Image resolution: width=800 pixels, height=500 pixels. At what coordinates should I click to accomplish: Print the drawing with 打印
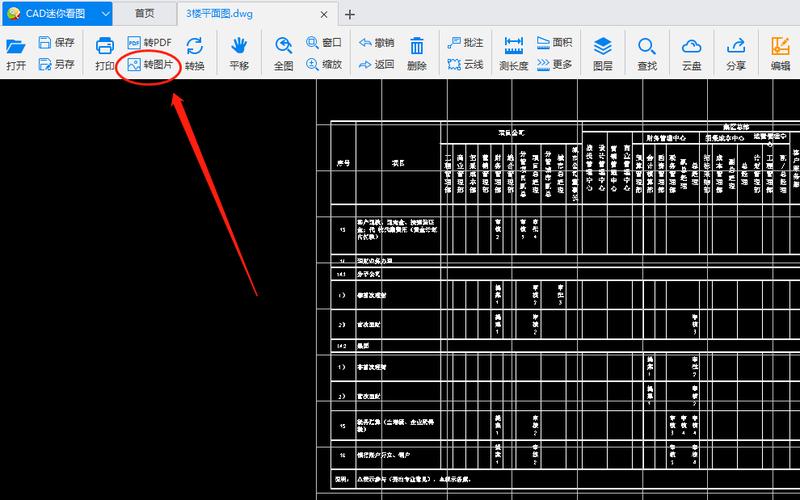click(105, 54)
